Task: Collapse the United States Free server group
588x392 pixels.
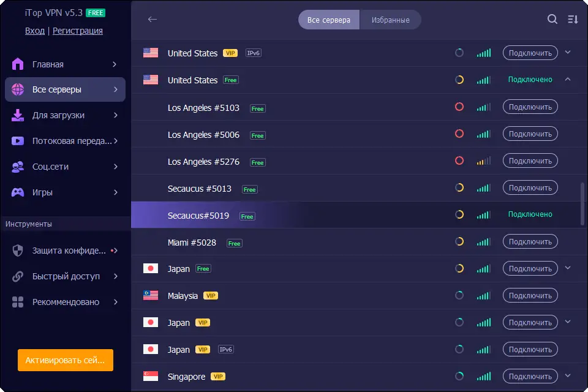Action: click(x=568, y=80)
